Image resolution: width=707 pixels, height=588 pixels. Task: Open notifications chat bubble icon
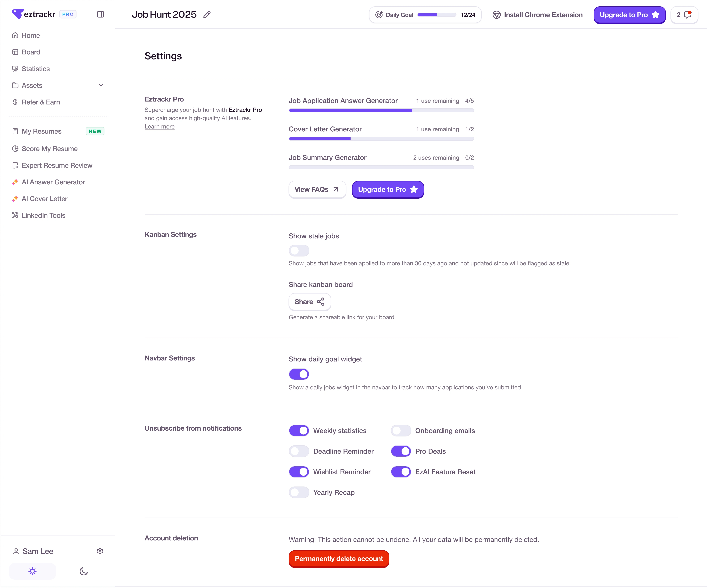(x=688, y=15)
